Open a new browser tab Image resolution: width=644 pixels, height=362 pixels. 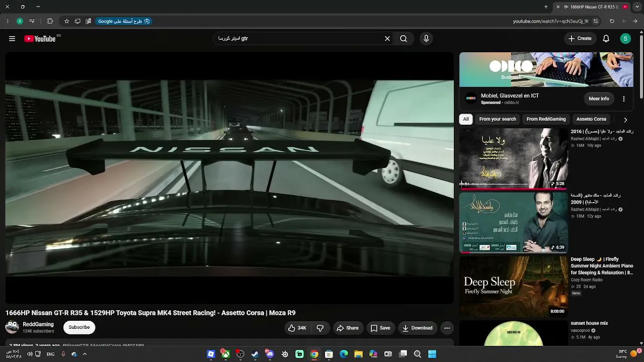(546, 7)
